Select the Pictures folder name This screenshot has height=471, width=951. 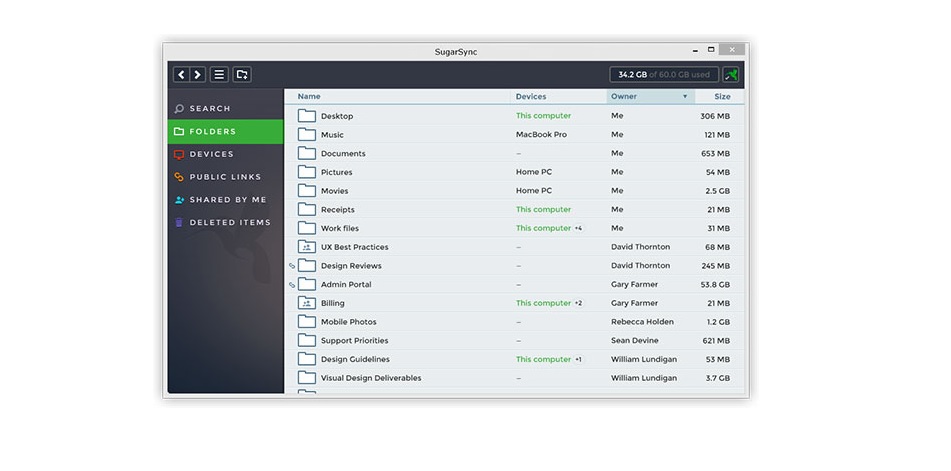(x=337, y=173)
